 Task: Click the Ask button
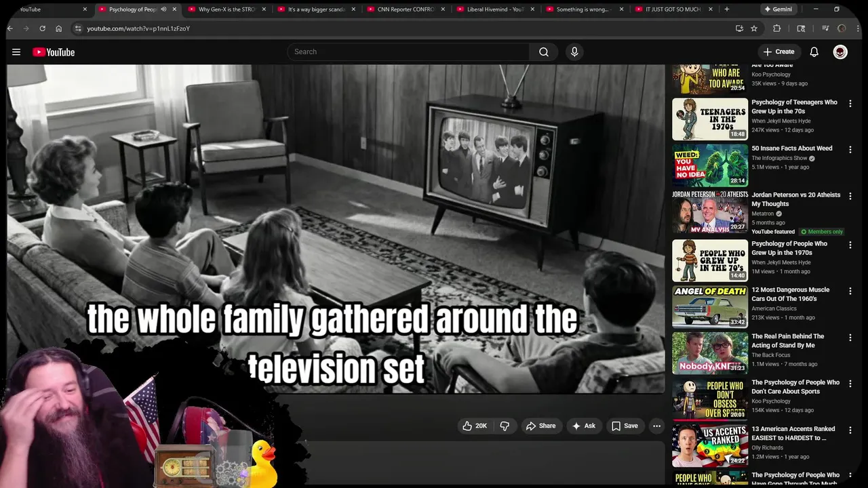click(583, 426)
